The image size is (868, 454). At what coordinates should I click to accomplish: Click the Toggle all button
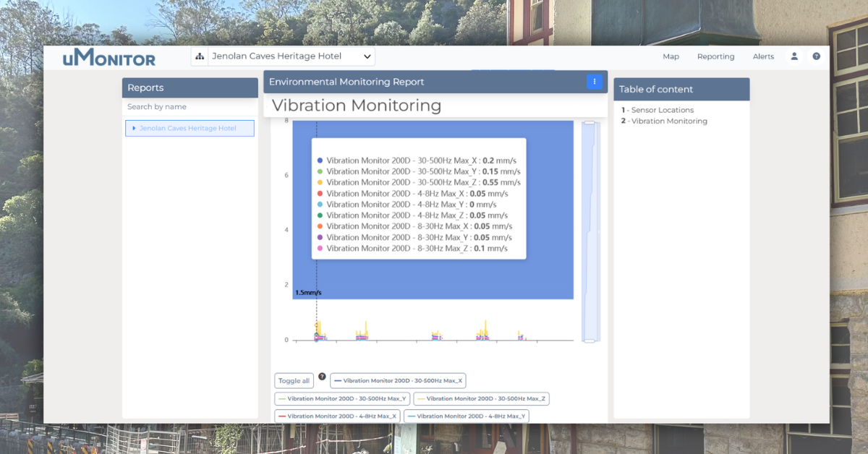(294, 380)
